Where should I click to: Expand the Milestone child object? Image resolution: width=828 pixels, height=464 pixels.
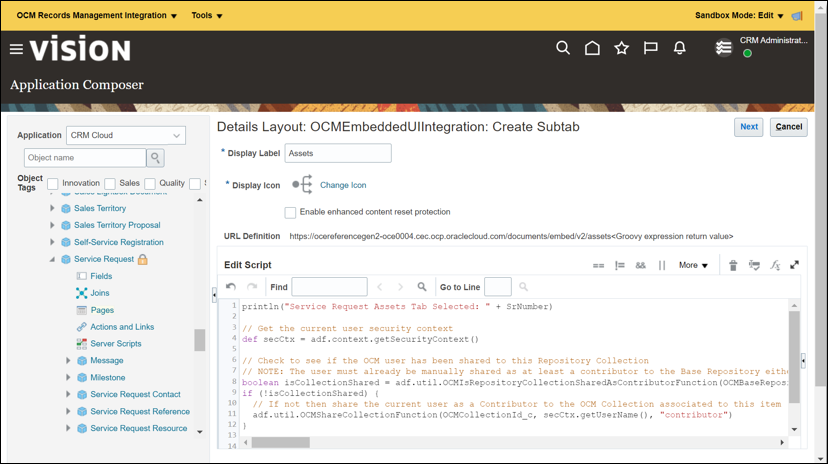click(68, 377)
